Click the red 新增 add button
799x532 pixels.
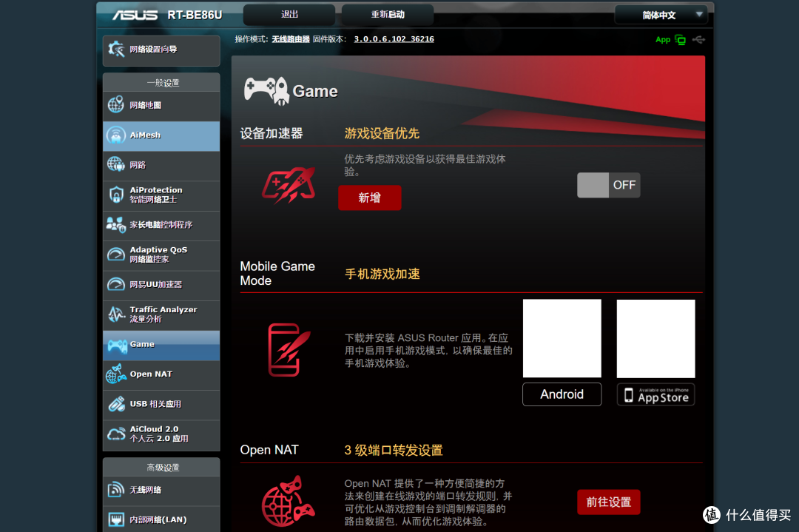click(x=369, y=198)
